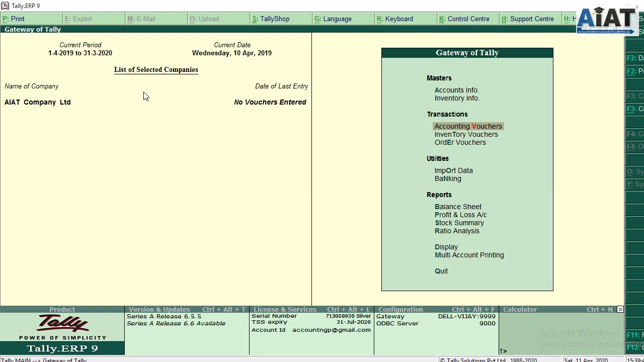The height and width of the screenshot is (362, 644).
Task: Open Accounts Info. under Masters
Action: (x=457, y=90)
